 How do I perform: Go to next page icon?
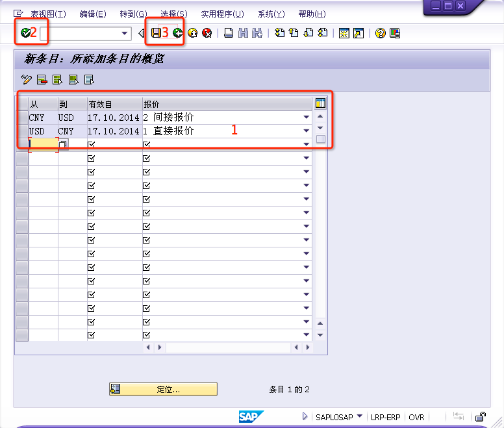pos(309,32)
